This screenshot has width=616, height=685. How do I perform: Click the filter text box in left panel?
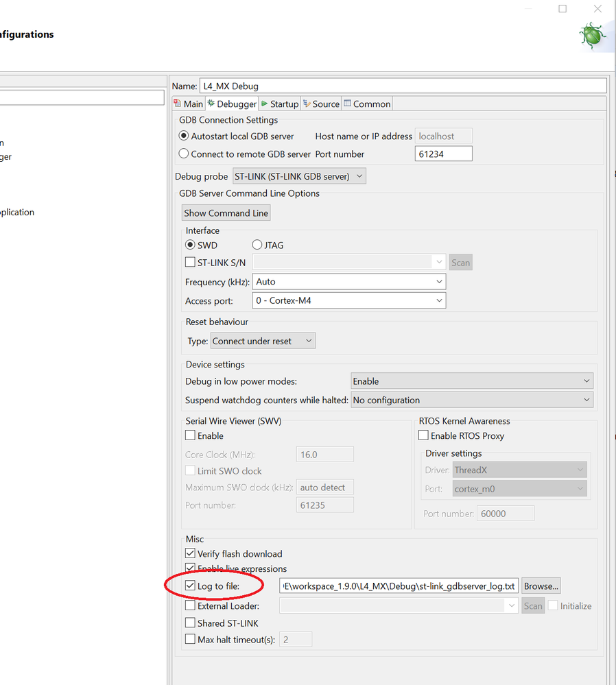[x=82, y=97]
